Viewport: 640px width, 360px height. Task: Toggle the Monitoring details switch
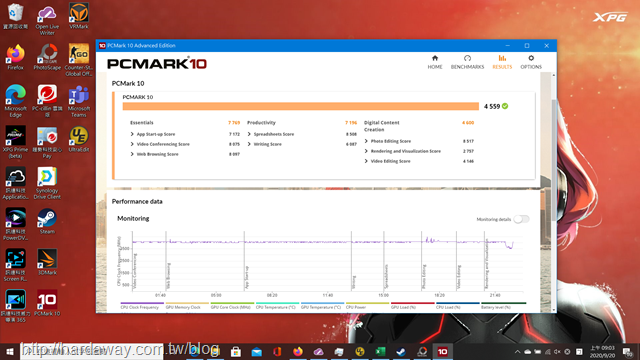coord(521,219)
